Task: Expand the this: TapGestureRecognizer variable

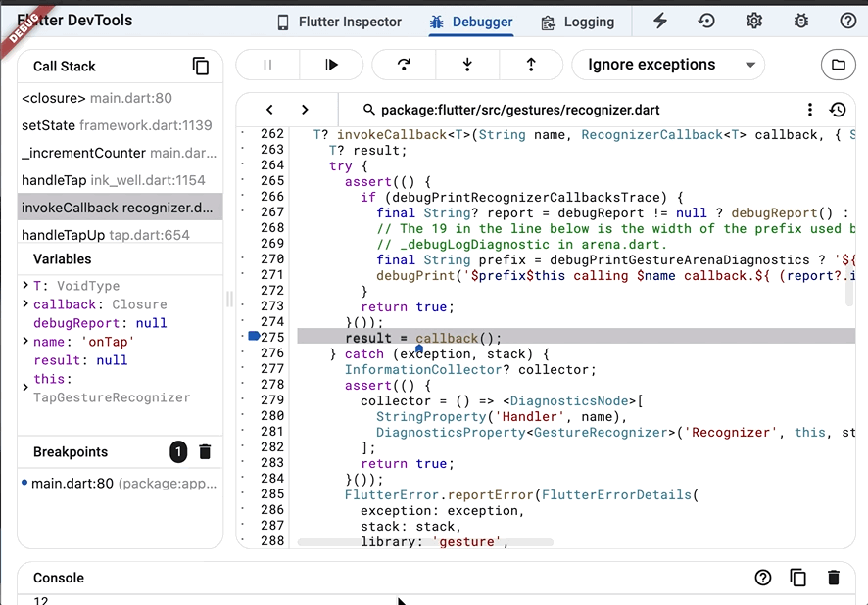Action: pyautogui.click(x=25, y=387)
